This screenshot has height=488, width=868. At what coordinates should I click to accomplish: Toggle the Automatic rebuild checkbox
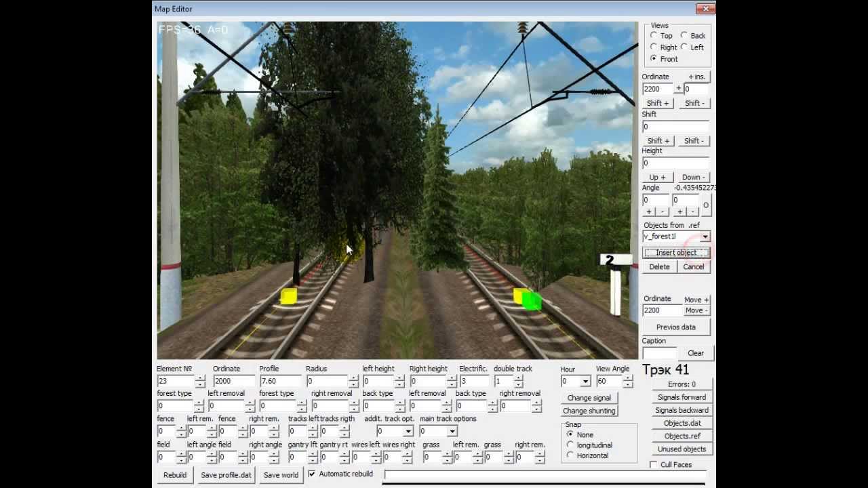pyautogui.click(x=312, y=474)
